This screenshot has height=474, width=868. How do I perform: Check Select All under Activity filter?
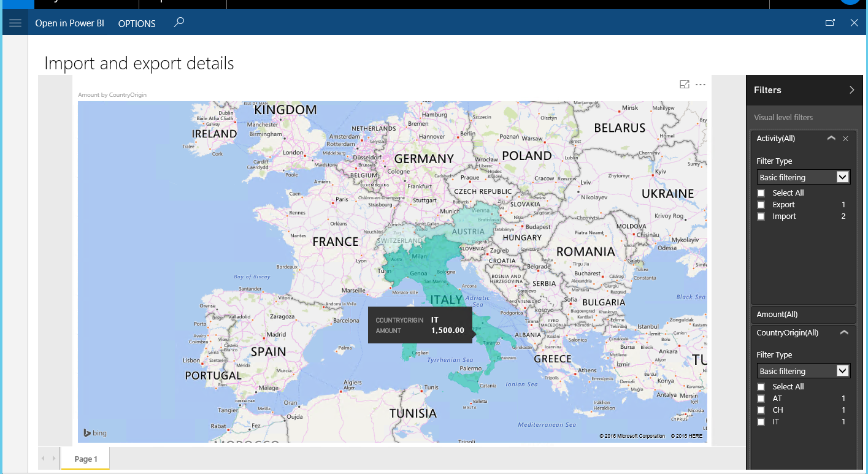(761, 193)
